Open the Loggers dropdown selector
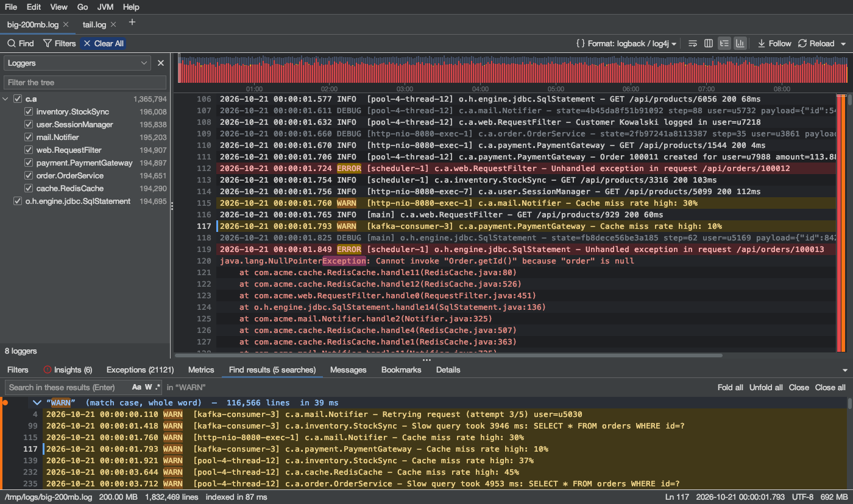Viewport: 853px width, 504px height. 77,63
